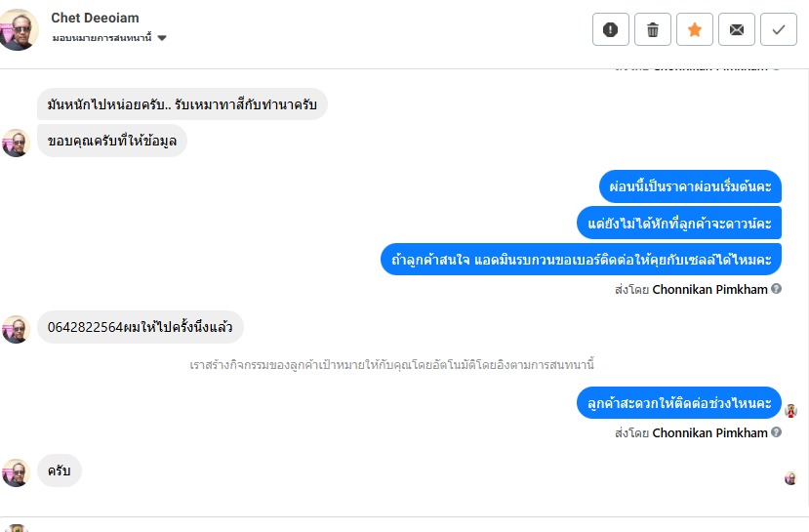Click the move to spam exclamation icon

[611, 30]
